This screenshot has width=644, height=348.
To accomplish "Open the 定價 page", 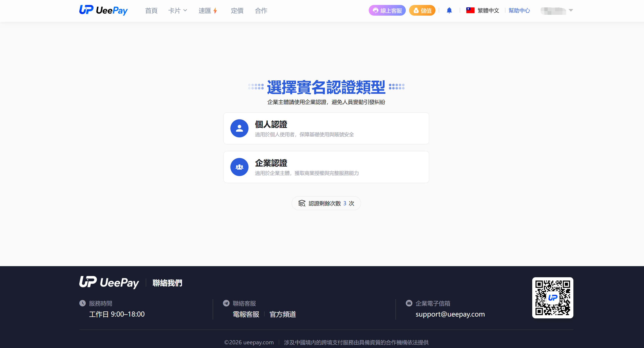I will [237, 10].
